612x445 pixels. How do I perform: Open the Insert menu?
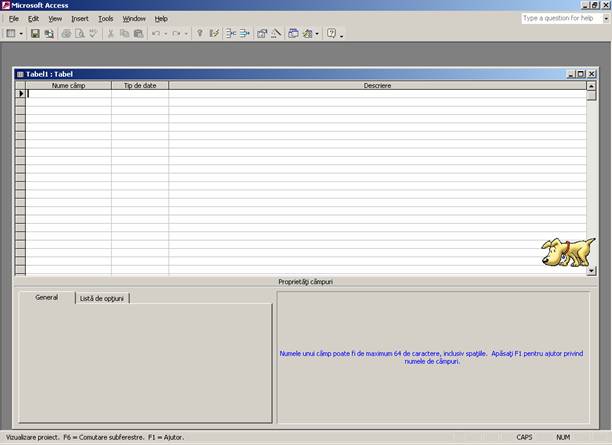80,19
